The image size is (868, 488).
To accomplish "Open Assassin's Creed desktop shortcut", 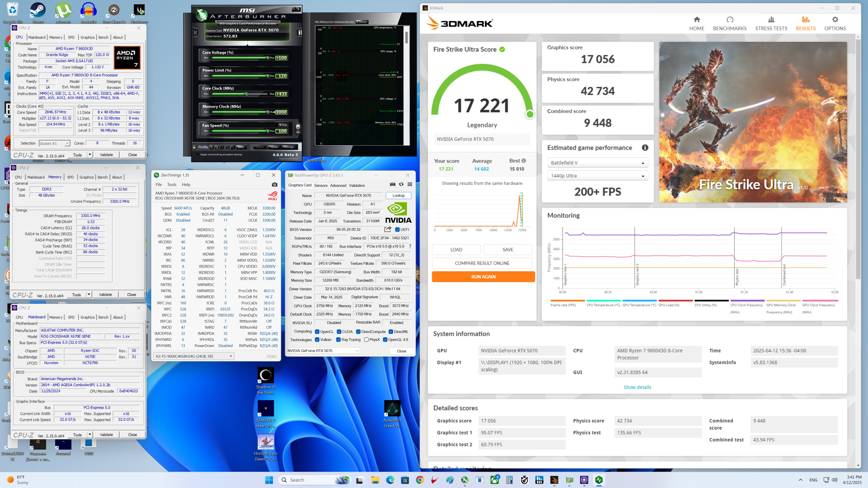I will click(x=392, y=414).
